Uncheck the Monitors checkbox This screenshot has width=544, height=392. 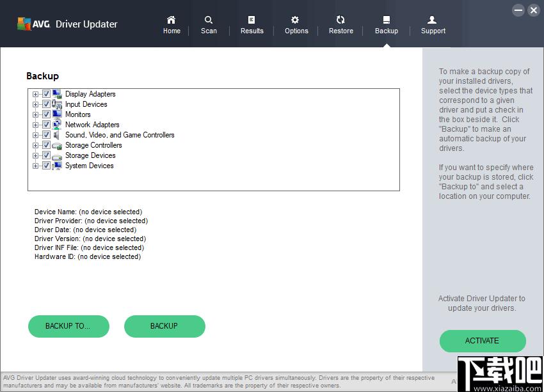tap(46, 114)
